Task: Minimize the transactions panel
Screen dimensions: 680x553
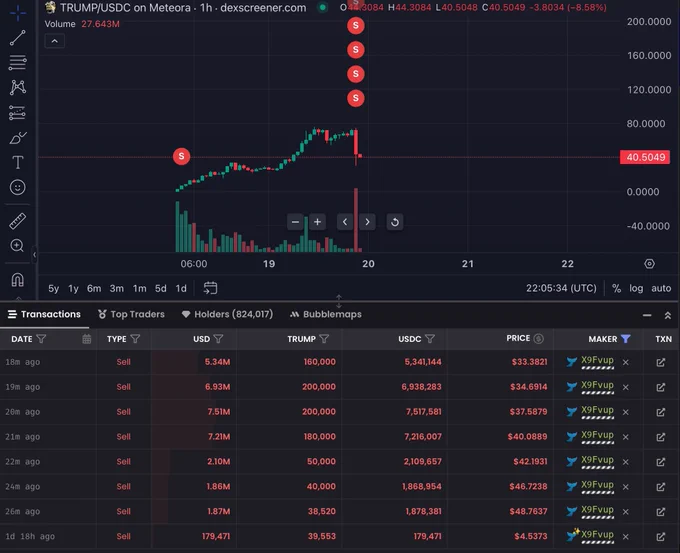Action: click(x=647, y=315)
